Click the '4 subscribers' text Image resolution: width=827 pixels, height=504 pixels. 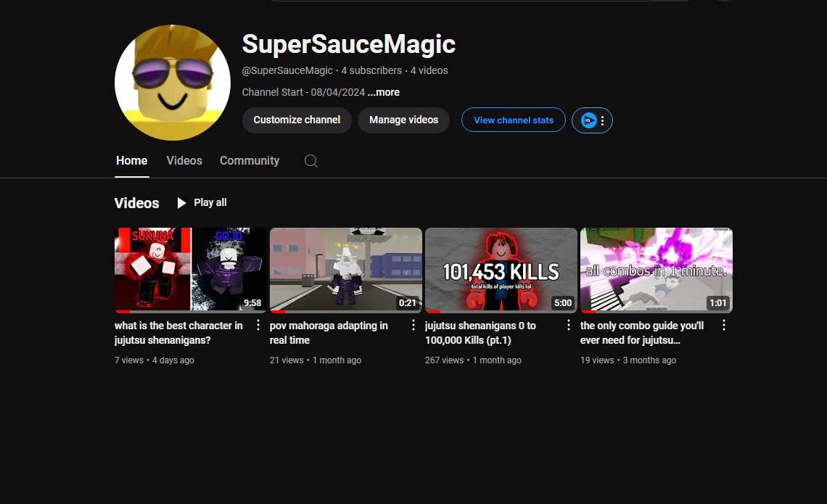(x=371, y=70)
